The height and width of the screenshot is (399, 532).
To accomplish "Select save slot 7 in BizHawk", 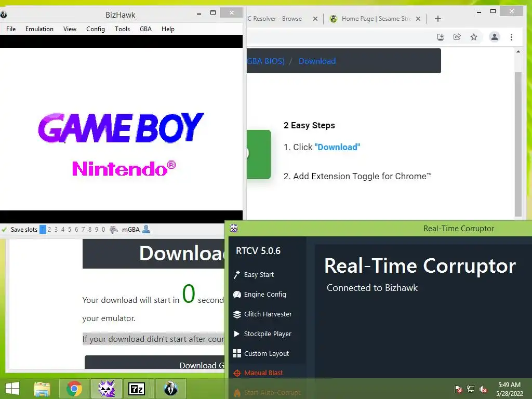I will tap(83, 229).
